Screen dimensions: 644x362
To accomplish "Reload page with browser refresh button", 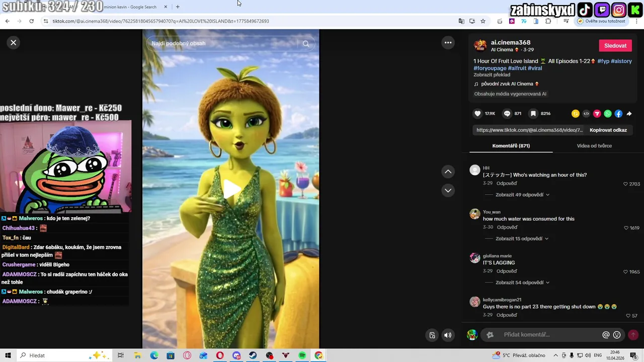I will pos(31,21).
